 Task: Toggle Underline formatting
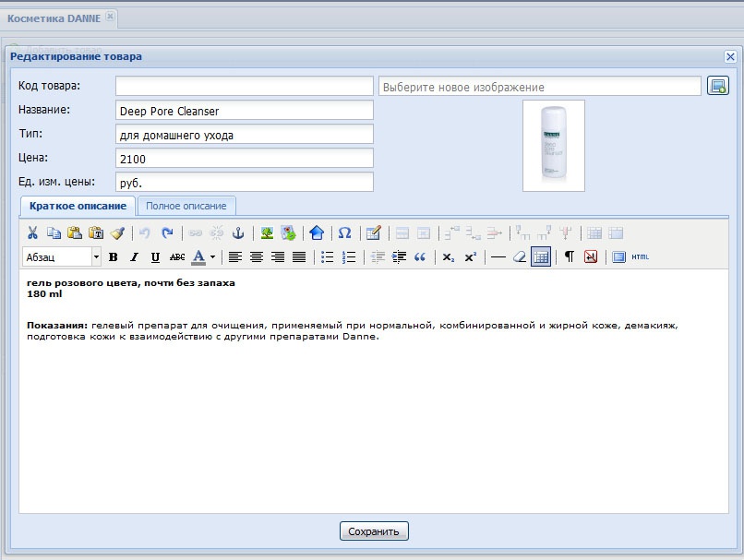[155, 257]
